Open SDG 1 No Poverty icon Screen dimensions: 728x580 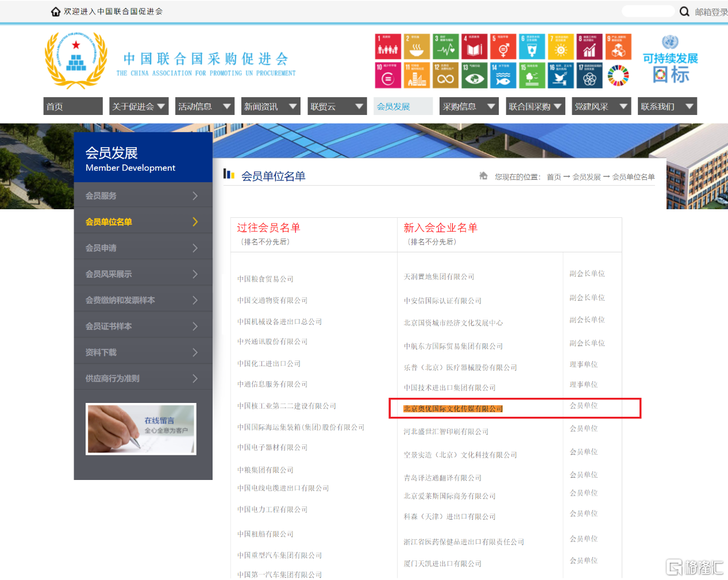click(388, 47)
